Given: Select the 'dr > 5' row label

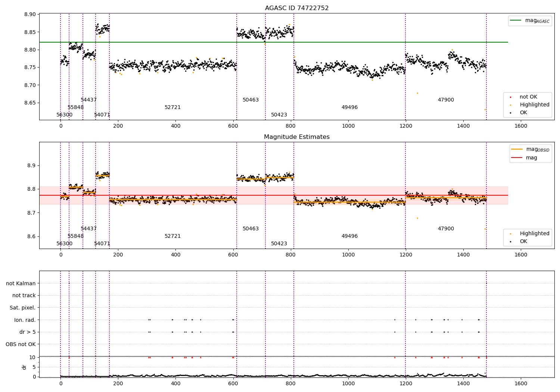Looking at the screenshot, I should point(28,332).
